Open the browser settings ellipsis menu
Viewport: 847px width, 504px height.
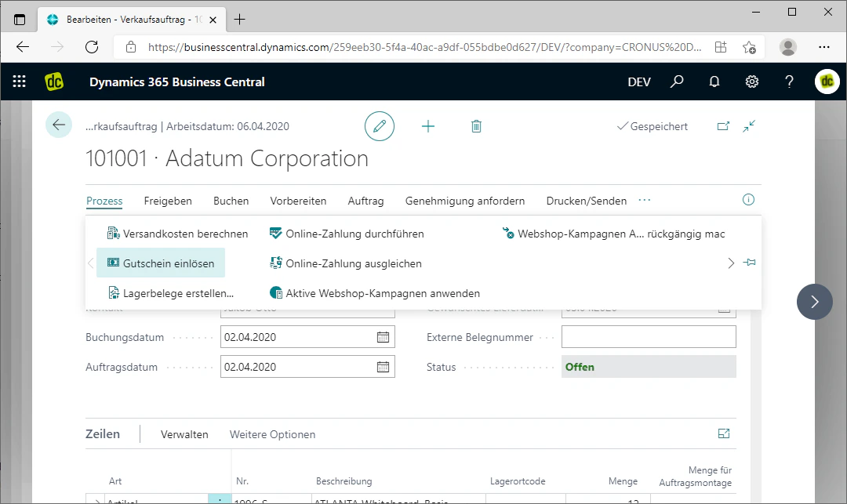(823, 47)
